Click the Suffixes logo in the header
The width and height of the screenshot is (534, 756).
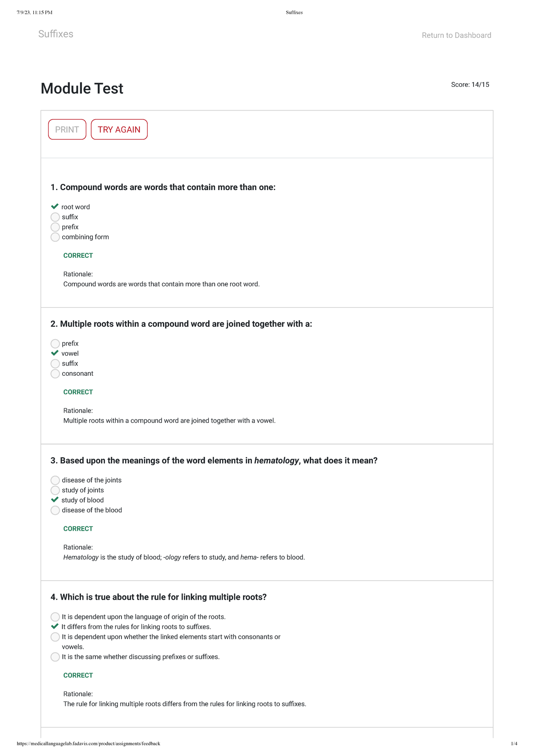coord(56,34)
